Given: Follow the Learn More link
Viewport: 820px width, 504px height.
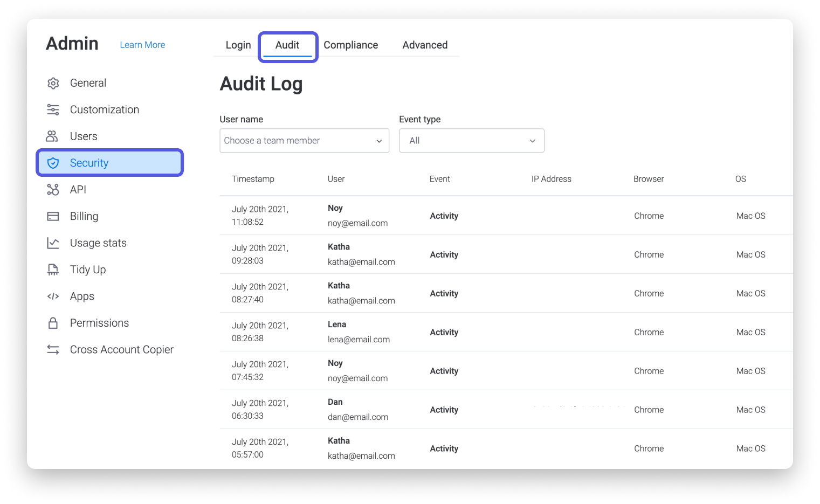Looking at the screenshot, I should pyautogui.click(x=142, y=45).
